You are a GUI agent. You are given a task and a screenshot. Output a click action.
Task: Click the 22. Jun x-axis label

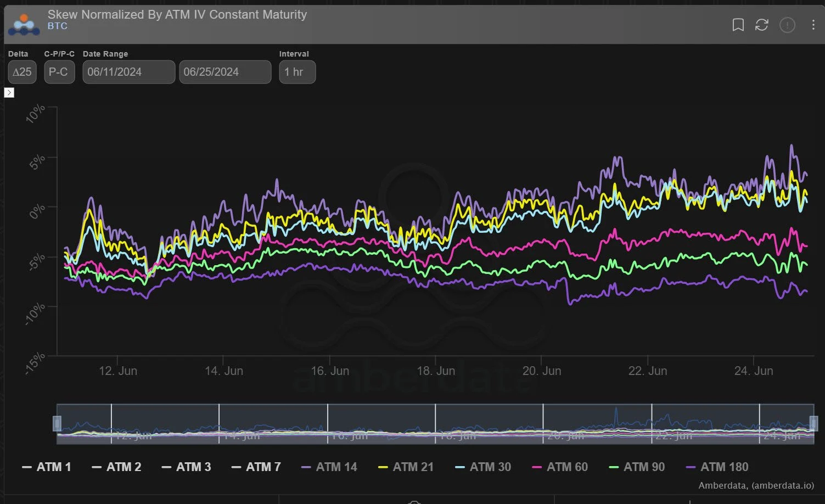[648, 371]
